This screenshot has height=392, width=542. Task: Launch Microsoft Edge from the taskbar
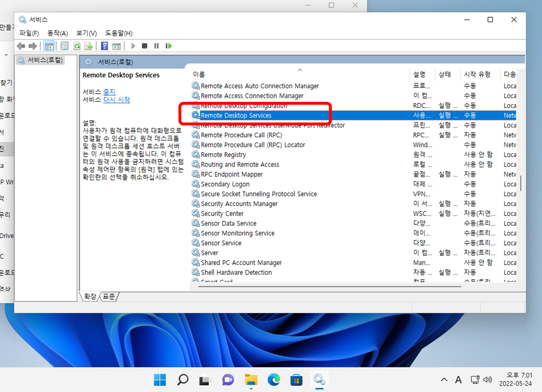274,380
